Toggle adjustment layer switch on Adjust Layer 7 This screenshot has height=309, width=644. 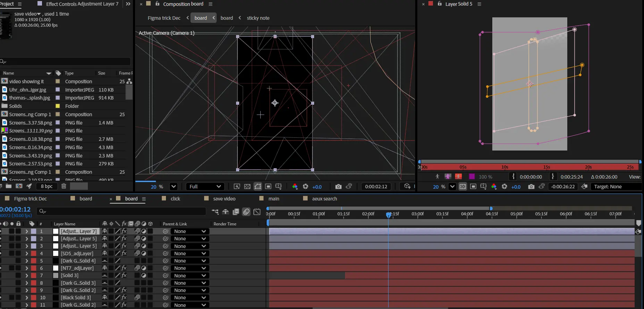[144, 231]
